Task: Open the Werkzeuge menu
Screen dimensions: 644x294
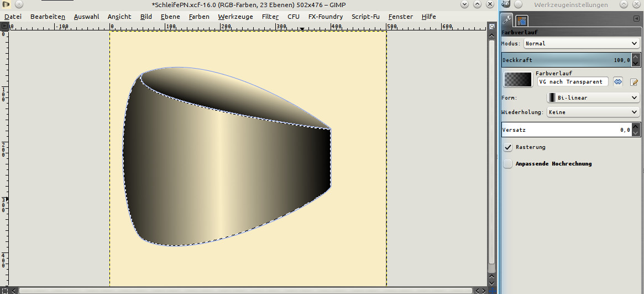Action: click(235, 17)
